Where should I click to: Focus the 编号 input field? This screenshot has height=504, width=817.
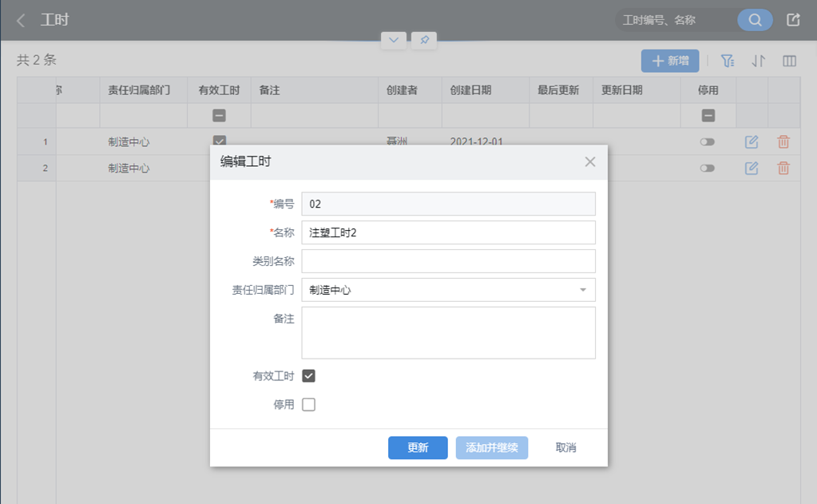click(x=448, y=204)
